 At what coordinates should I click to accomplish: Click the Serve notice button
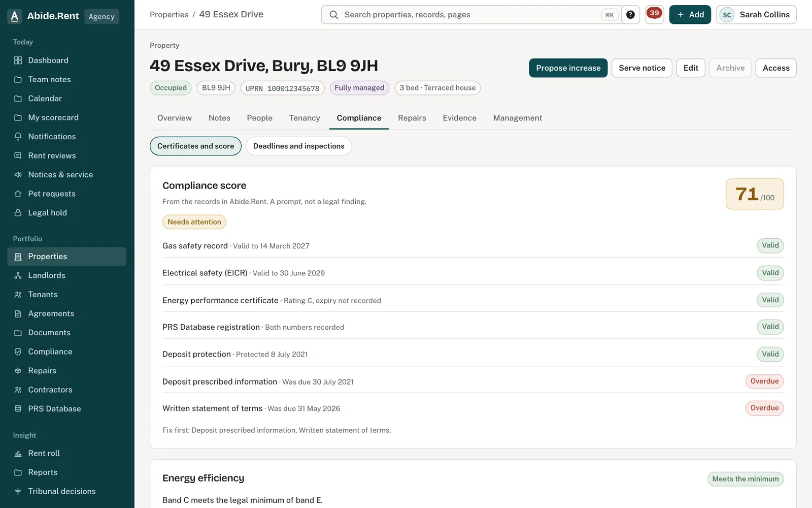point(642,68)
